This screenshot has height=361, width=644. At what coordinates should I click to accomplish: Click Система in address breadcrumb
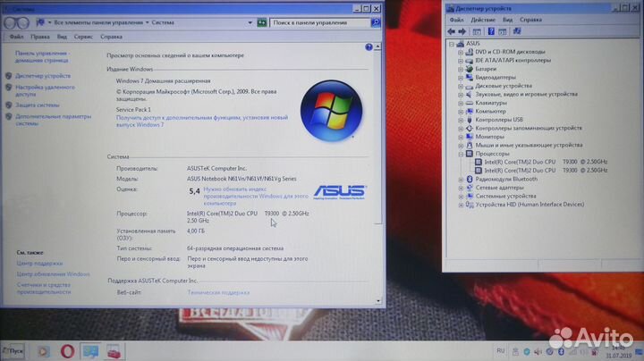pyautogui.click(x=163, y=22)
